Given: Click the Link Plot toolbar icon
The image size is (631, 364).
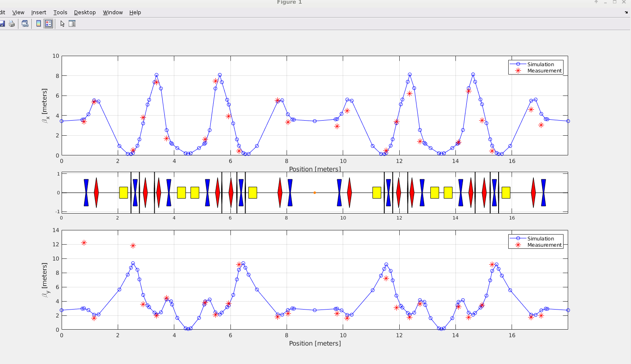Looking at the screenshot, I should (25, 24).
